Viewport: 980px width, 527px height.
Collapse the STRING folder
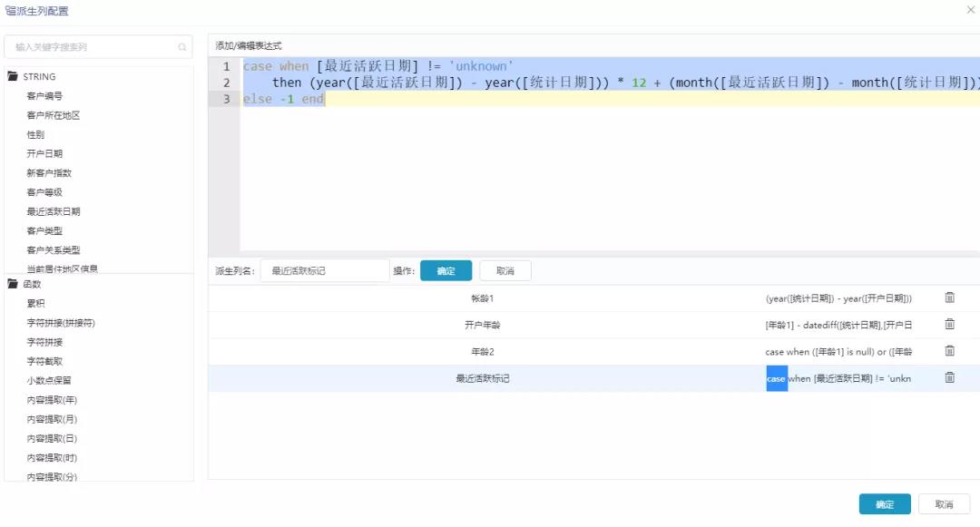(x=13, y=76)
